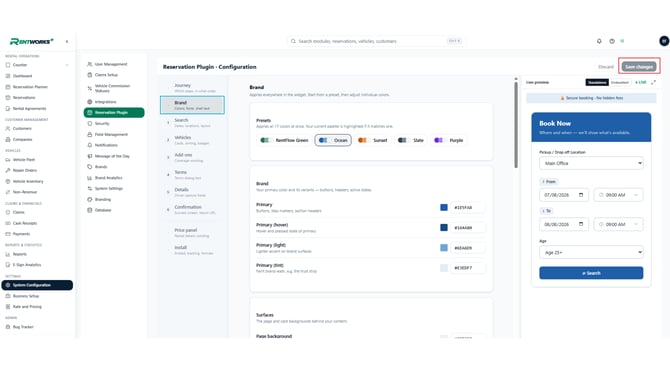Click the Security shield icon

pos(90,123)
